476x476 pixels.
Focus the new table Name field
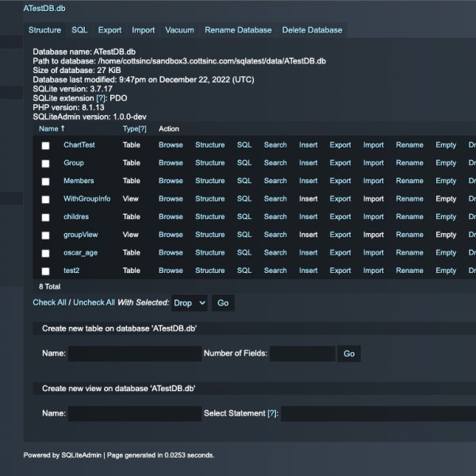pos(134,354)
